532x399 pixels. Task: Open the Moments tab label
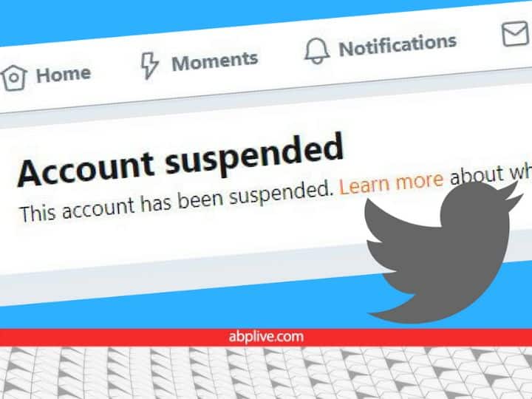click(x=215, y=61)
